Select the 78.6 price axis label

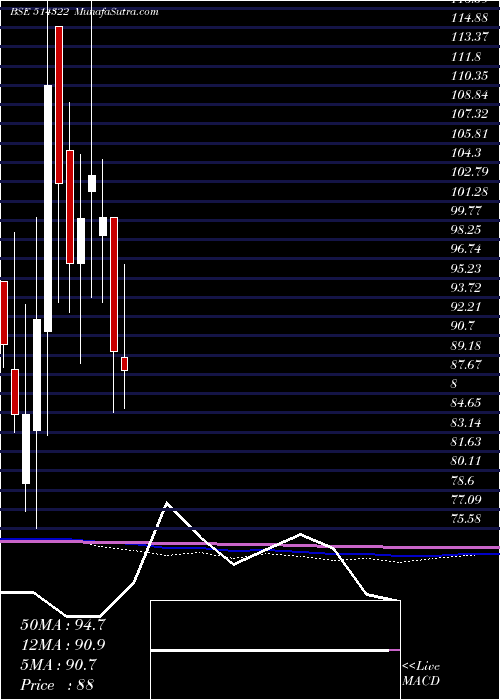[x=463, y=480]
